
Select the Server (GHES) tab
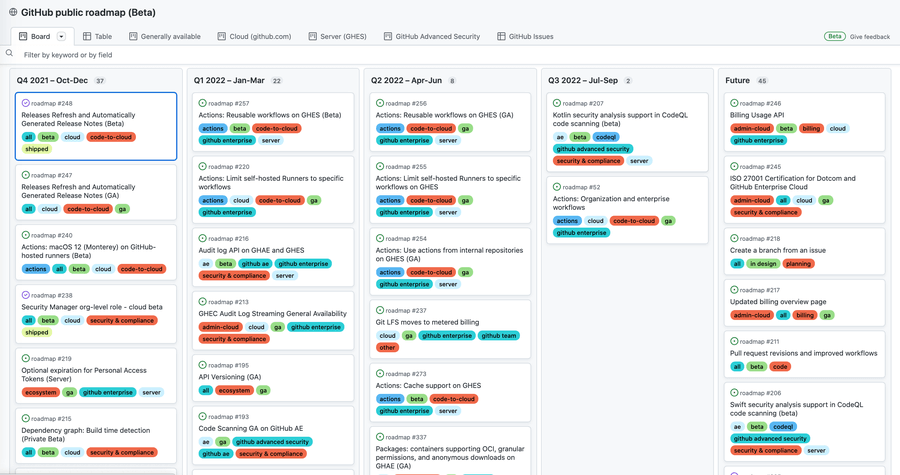pyautogui.click(x=338, y=37)
